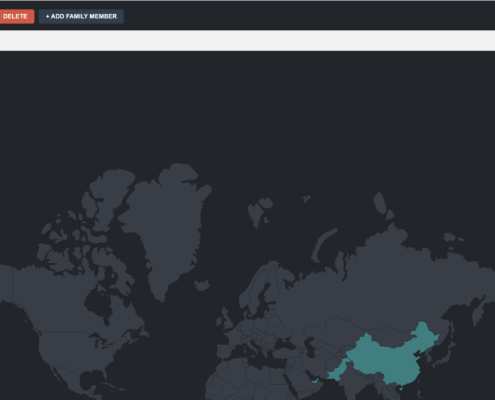Click the Svalbard islands on the map
This screenshot has width=495, height=400.
tap(260, 211)
